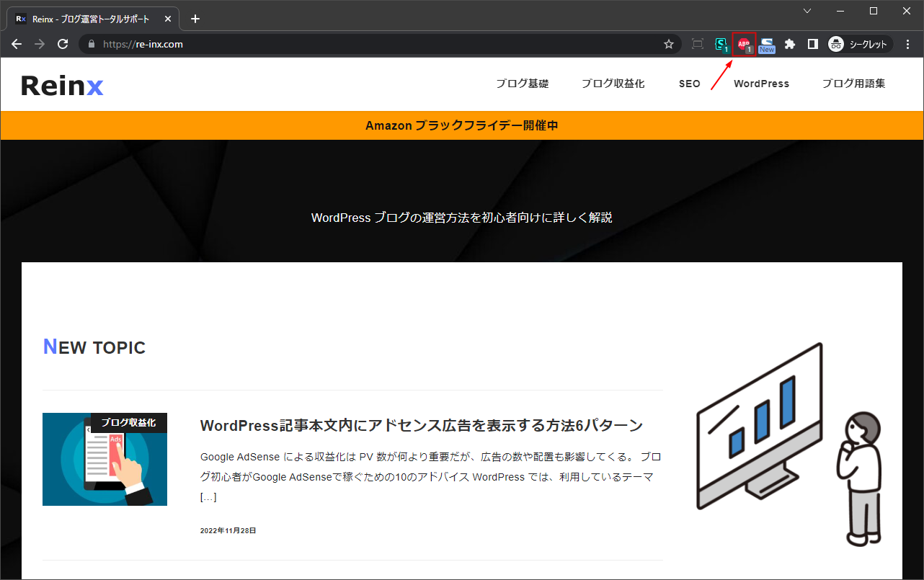The height and width of the screenshot is (580, 924).
Task: Open the blue S extension labeled New
Action: tap(767, 45)
